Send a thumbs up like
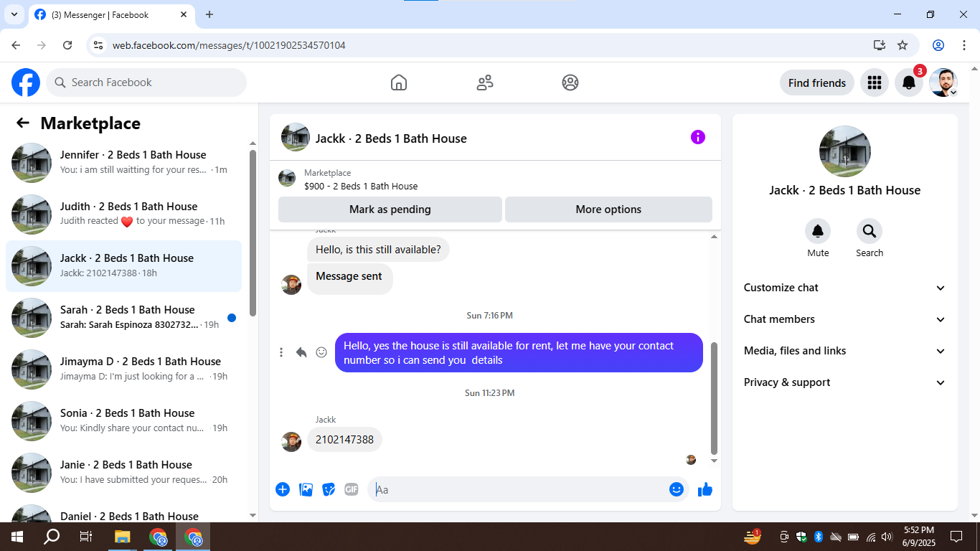Image resolution: width=980 pixels, height=551 pixels. (705, 489)
